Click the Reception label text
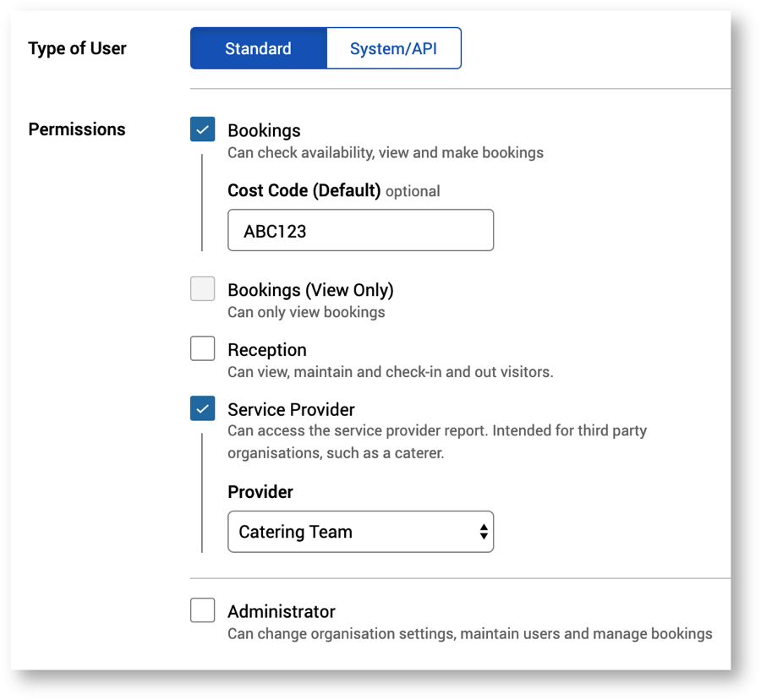This screenshot has width=761, height=700. click(267, 350)
